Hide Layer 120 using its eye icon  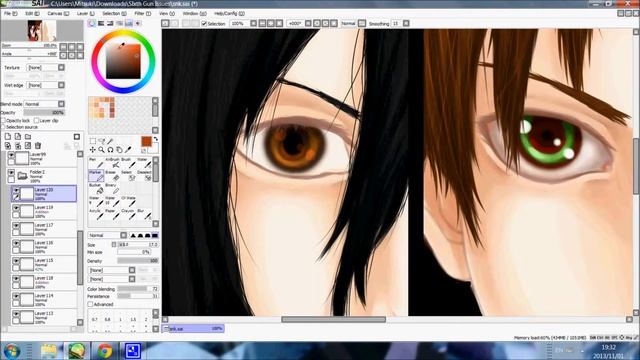coord(16,190)
